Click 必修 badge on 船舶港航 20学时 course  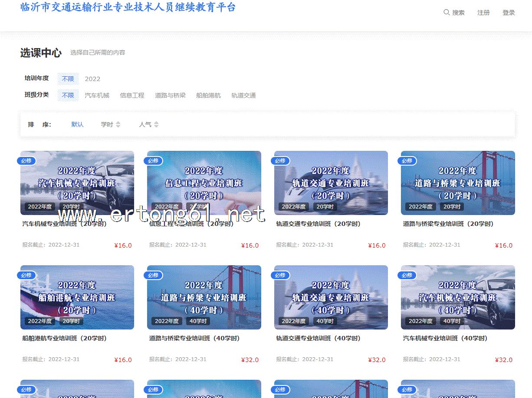click(26, 275)
